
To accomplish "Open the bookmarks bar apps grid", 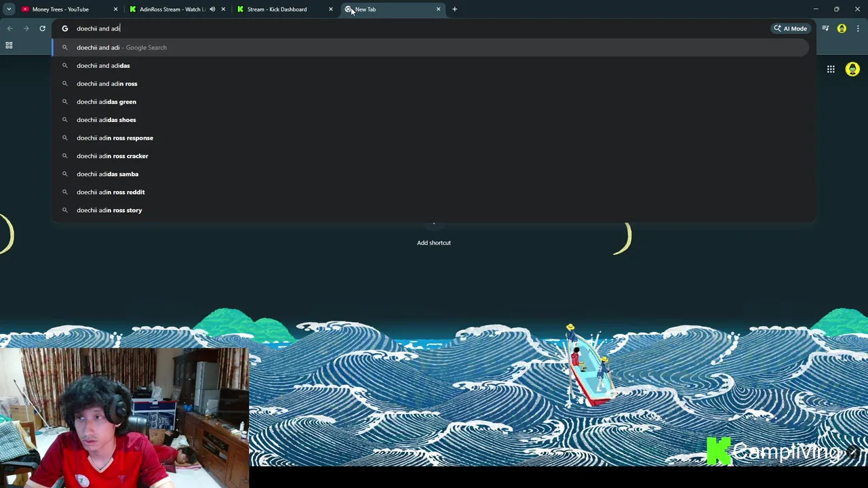I will pos(9,45).
